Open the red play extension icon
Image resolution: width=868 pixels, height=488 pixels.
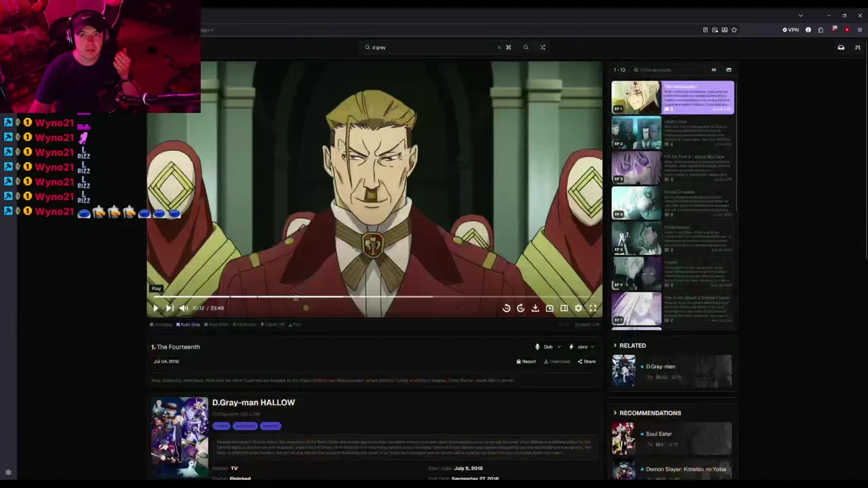click(846, 30)
